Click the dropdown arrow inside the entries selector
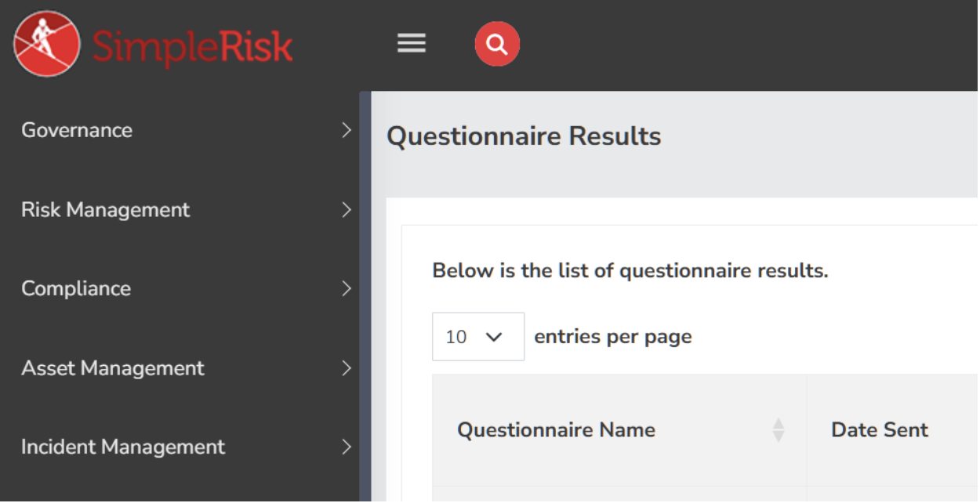This screenshot has width=980, height=503. coord(495,336)
